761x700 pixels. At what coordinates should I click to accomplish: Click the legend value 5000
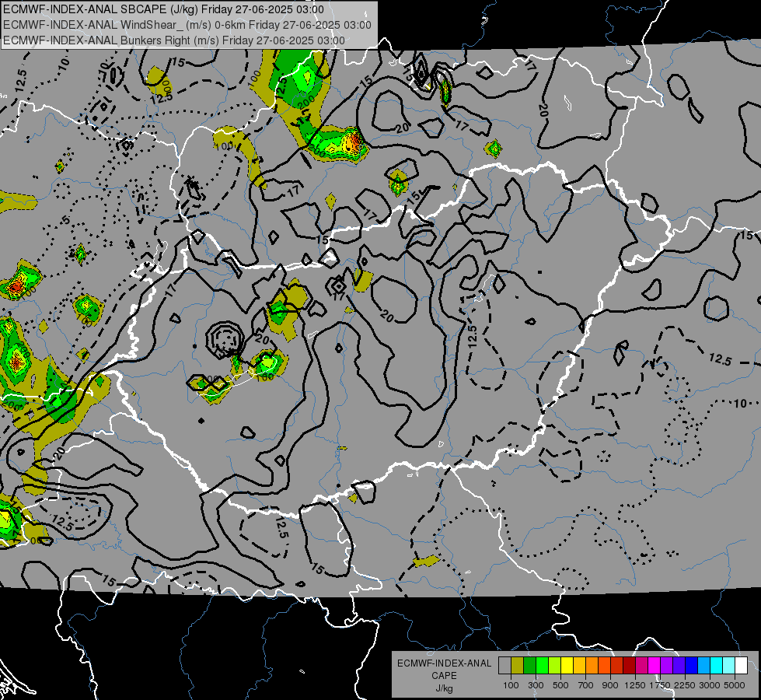[x=735, y=685]
